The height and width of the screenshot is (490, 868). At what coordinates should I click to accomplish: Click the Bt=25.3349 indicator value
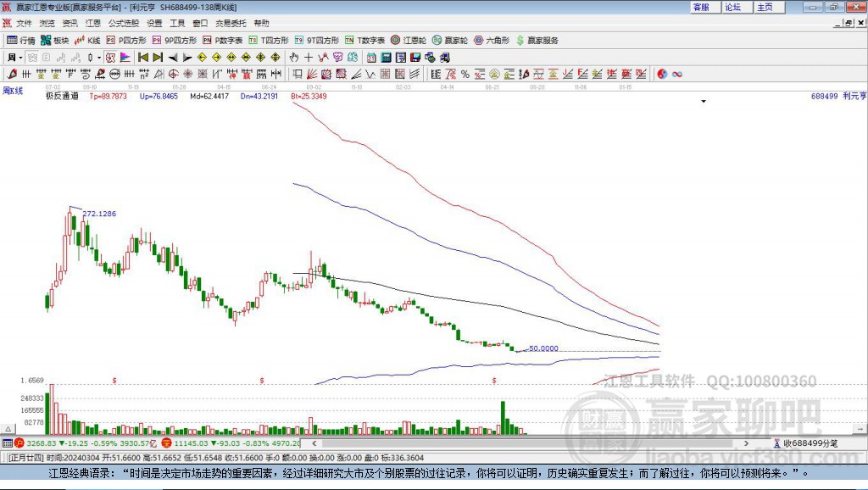(x=309, y=97)
